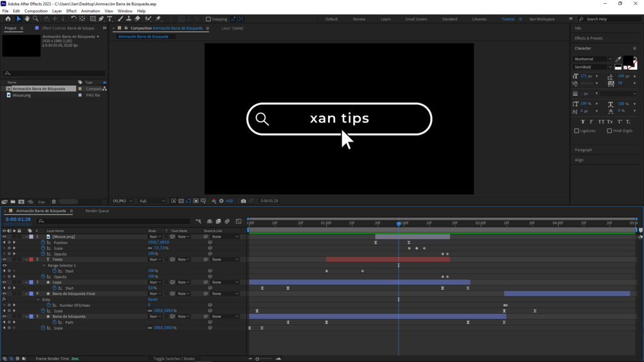Image resolution: width=644 pixels, height=362 pixels.
Task: Hide the Barra de búsqueda Final layer
Action: (x=4, y=294)
